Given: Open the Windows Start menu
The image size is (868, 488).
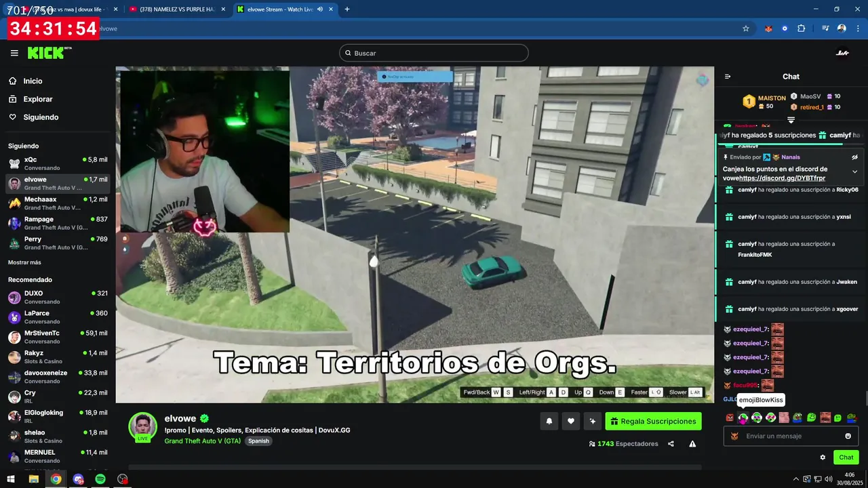Looking at the screenshot, I should pyautogui.click(x=11, y=479).
